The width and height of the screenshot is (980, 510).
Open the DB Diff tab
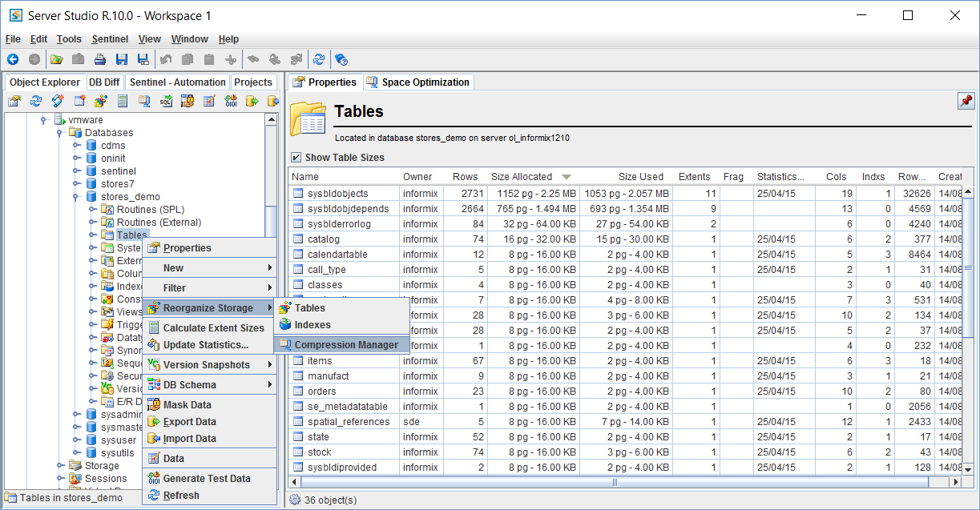click(x=104, y=82)
